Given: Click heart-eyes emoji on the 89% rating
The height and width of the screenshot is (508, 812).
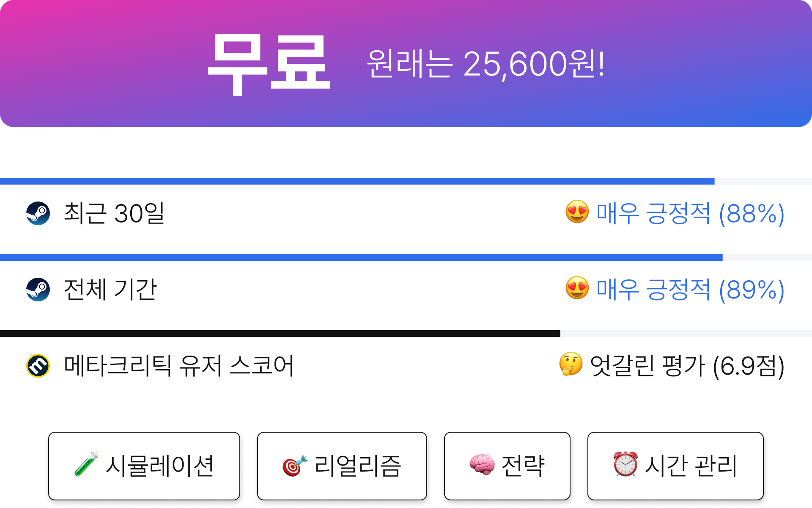Looking at the screenshot, I should (x=577, y=288).
